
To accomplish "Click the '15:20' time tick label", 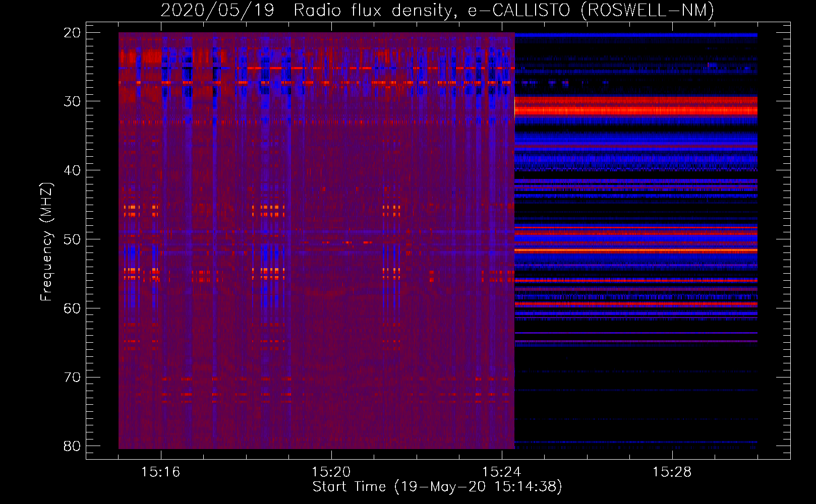I will pos(331,472).
